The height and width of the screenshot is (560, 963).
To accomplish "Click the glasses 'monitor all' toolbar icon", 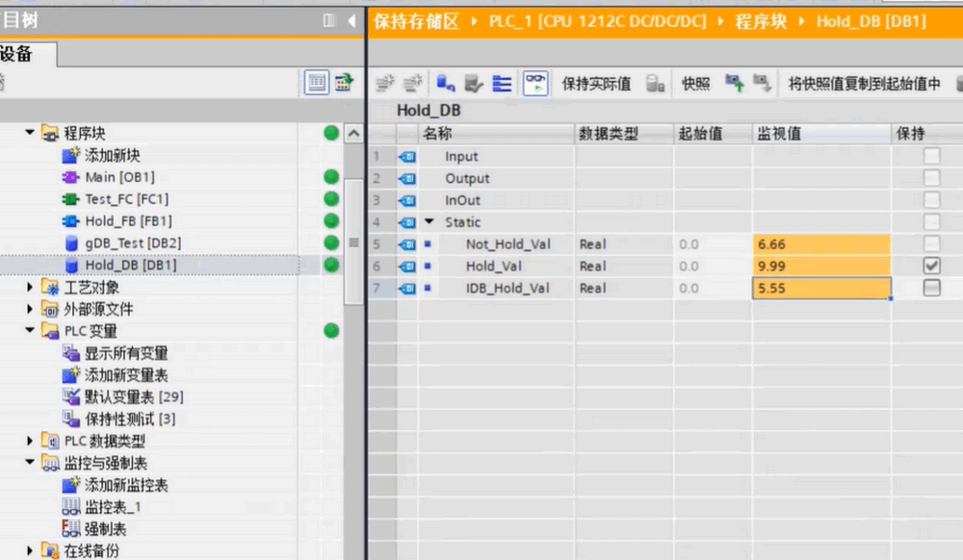I will 535,84.
